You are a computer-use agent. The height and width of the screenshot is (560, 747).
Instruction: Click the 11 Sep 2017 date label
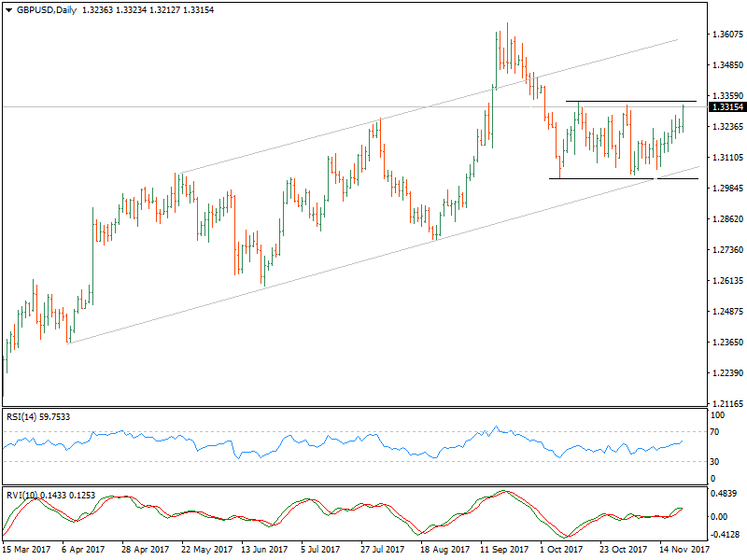[503, 552]
